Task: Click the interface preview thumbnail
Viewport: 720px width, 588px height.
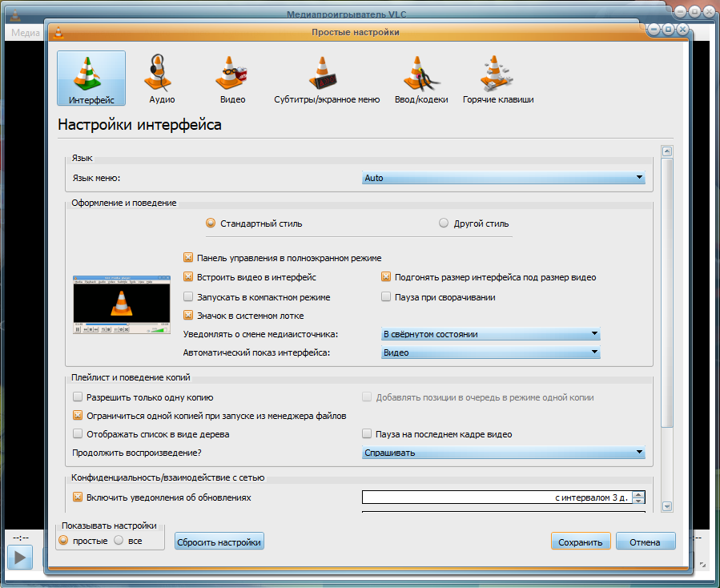Action: tap(121, 304)
